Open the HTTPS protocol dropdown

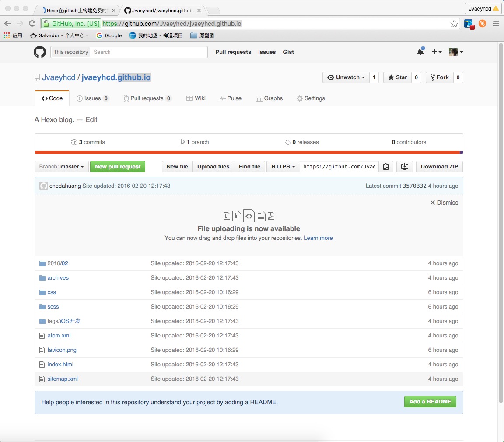tap(283, 166)
